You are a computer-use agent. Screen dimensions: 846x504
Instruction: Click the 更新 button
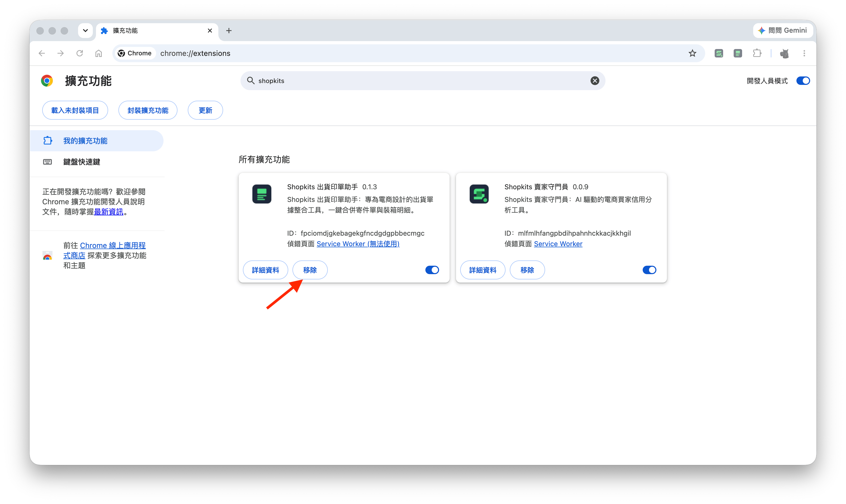click(205, 110)
